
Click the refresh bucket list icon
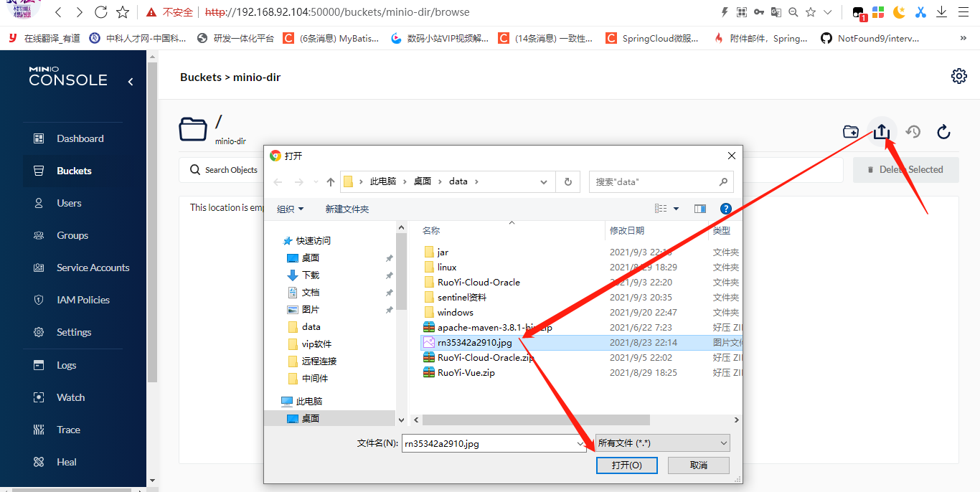pos(944,131)
